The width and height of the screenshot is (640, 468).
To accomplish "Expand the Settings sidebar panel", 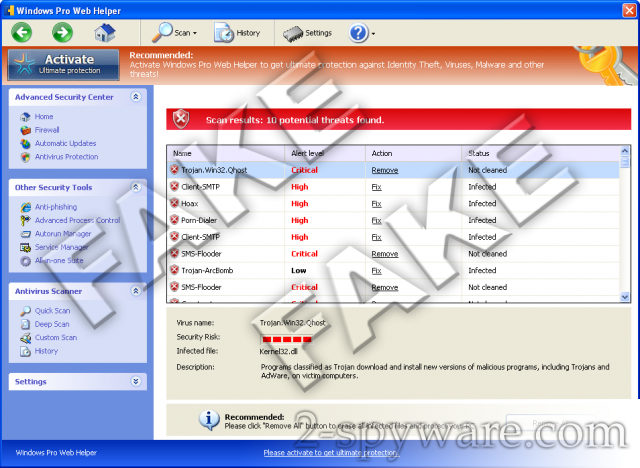I will coord(136,381).
